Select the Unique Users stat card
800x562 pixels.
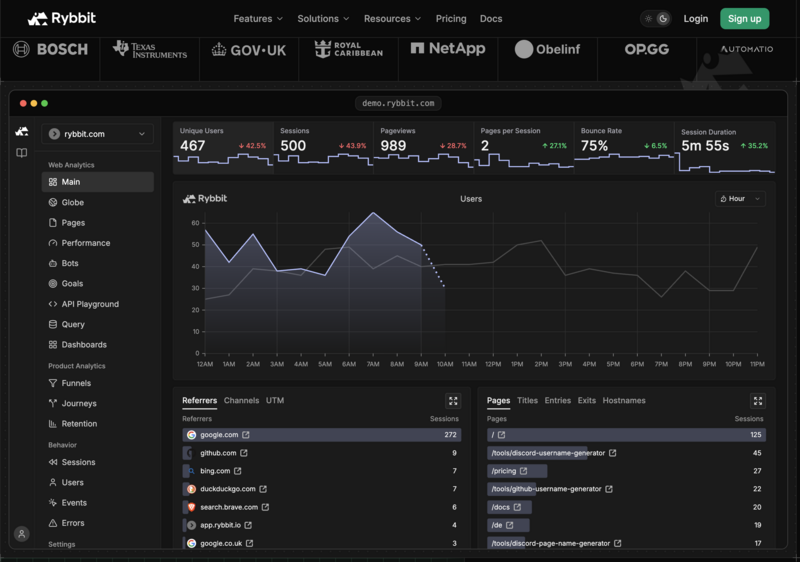tap(223, 148)
